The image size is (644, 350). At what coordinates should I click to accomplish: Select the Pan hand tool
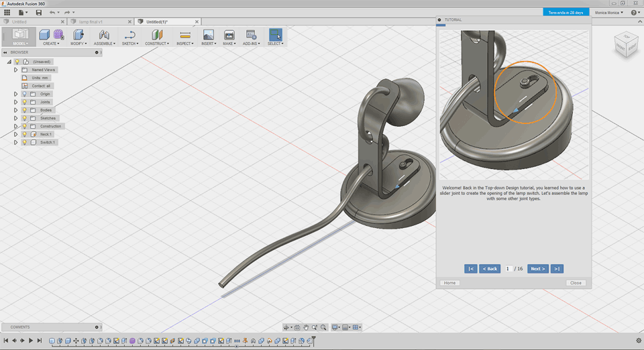pos(306,327)
